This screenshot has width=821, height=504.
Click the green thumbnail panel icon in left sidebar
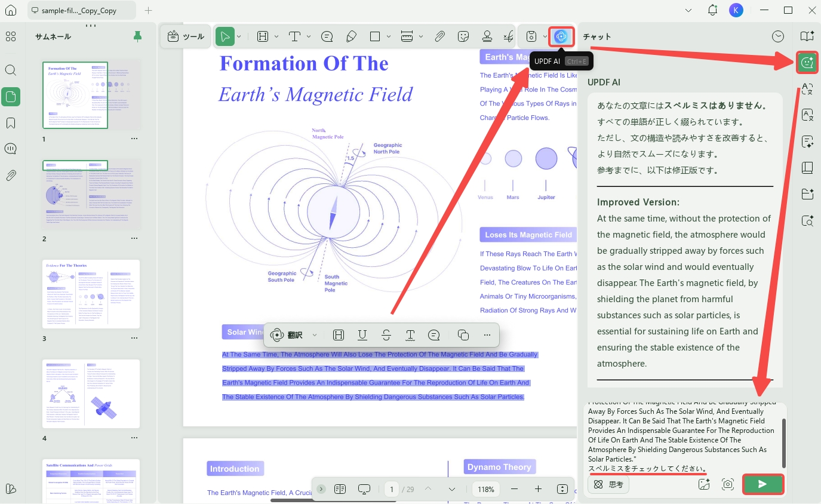point(11,97)
